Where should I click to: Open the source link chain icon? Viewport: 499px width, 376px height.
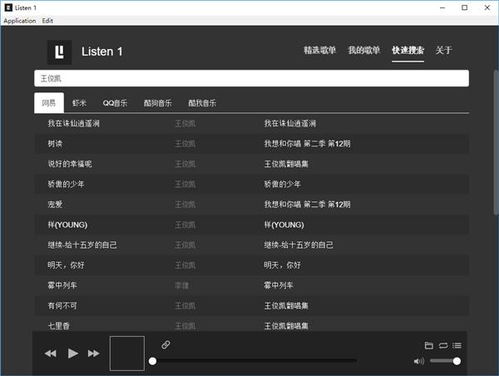click(166, 345)
